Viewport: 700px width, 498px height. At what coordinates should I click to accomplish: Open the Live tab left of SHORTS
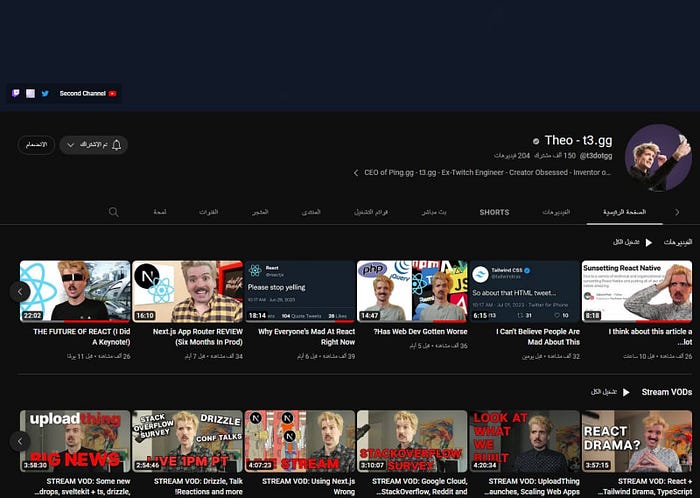tap(433, 212)
